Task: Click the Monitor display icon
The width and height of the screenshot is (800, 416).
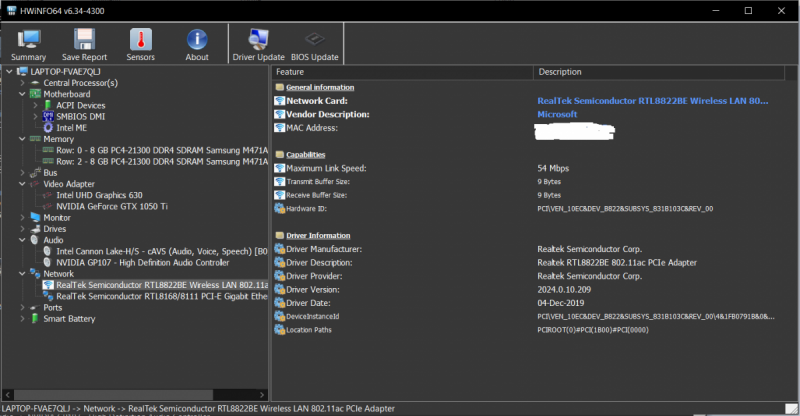Action: point(35,217)
